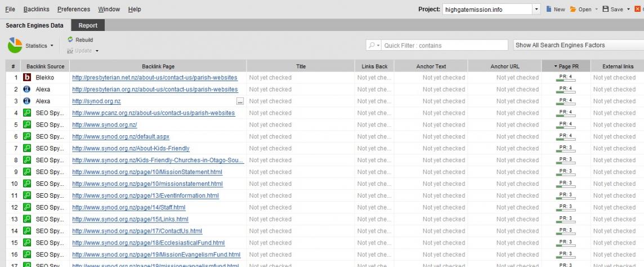
Task: Click the row 1 Page PR bar
Action: coord(565,79)
